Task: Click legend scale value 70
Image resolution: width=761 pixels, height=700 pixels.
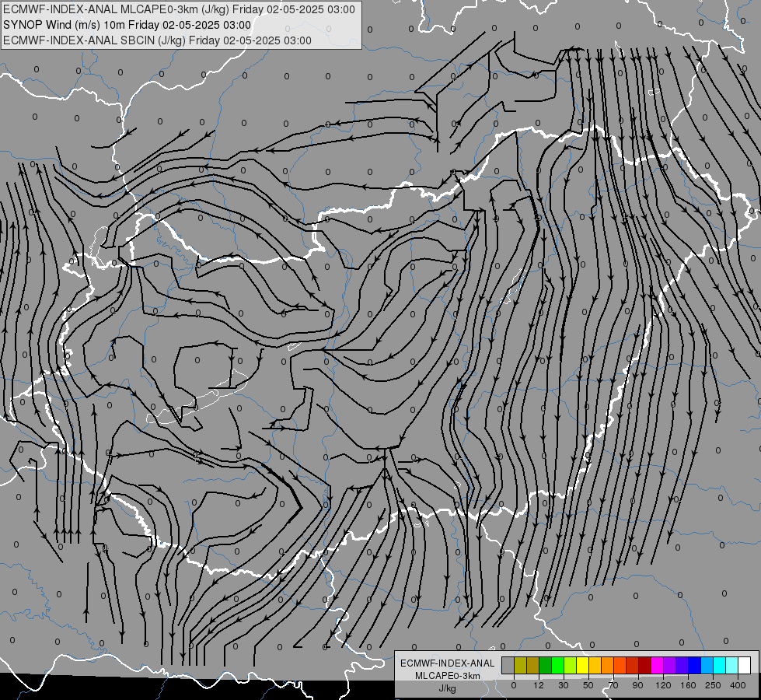Action: click(613, 685)
